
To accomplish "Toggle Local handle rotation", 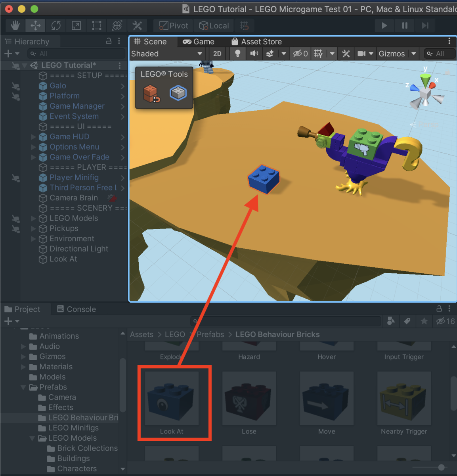I will 214,26.
